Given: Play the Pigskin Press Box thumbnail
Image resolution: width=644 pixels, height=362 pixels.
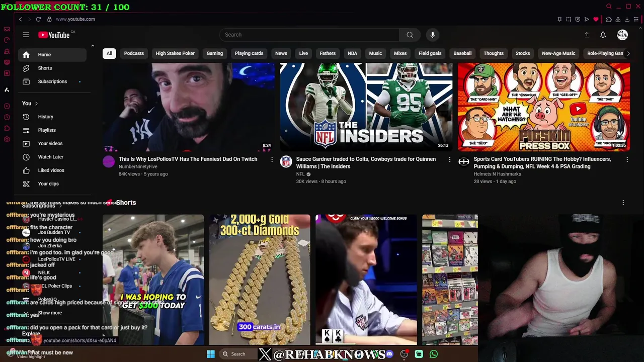Looking at the screenshot, I should 544,107.
